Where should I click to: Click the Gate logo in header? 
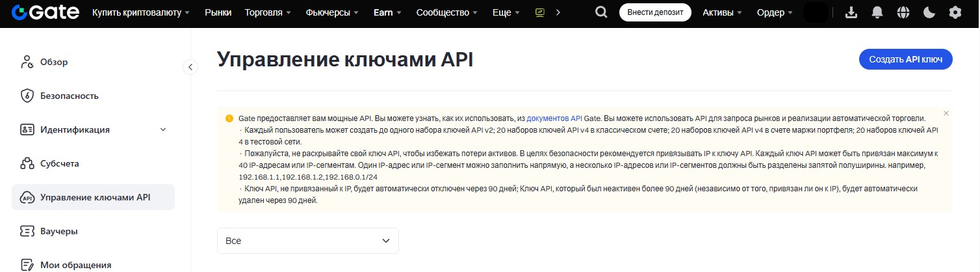pos(45,12)
